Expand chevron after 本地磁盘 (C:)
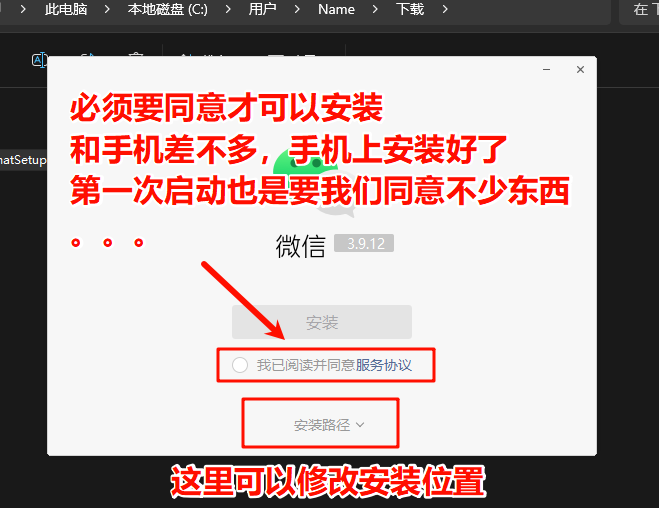 (228, 9)
